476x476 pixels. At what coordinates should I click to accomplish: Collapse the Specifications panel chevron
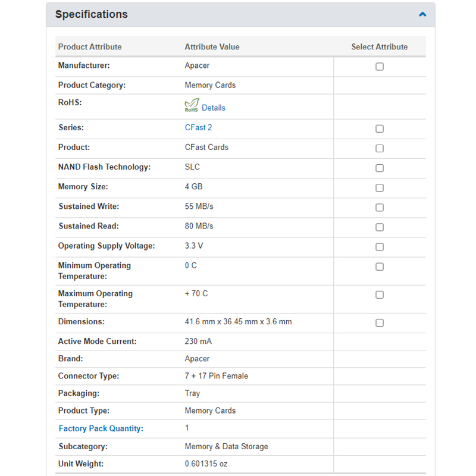422,14
